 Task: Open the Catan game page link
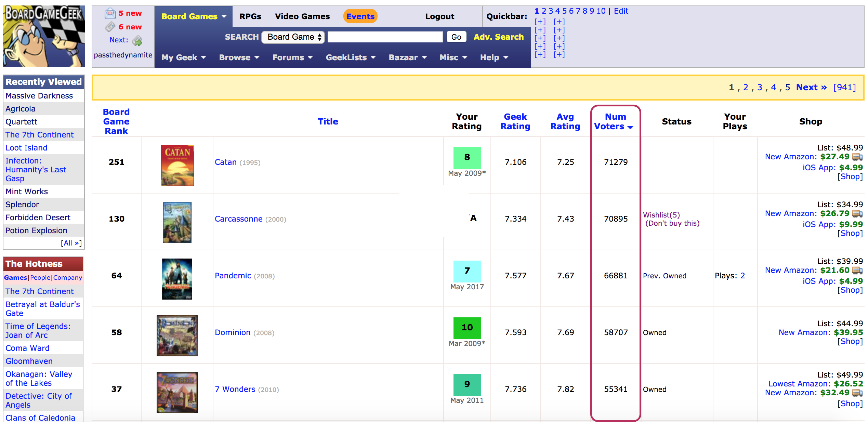226,162
